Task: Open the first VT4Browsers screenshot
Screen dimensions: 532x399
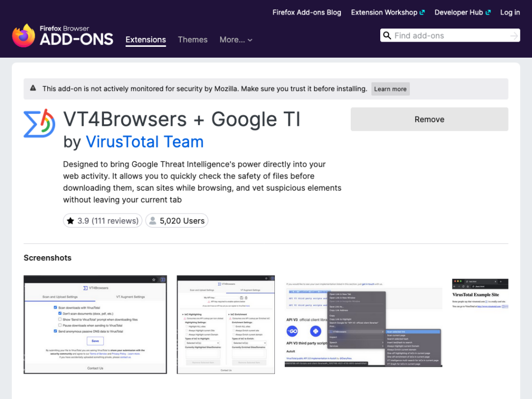Action: point(95,324)
